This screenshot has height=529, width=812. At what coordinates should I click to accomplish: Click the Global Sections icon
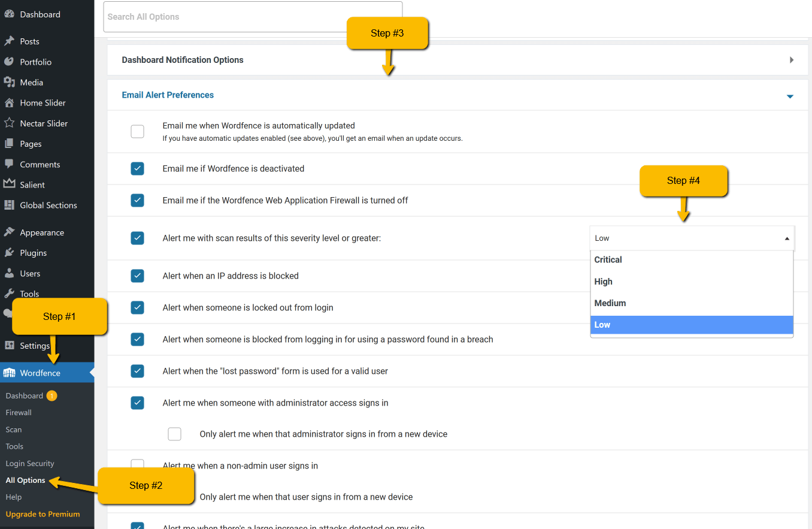[x=9, y=205]
